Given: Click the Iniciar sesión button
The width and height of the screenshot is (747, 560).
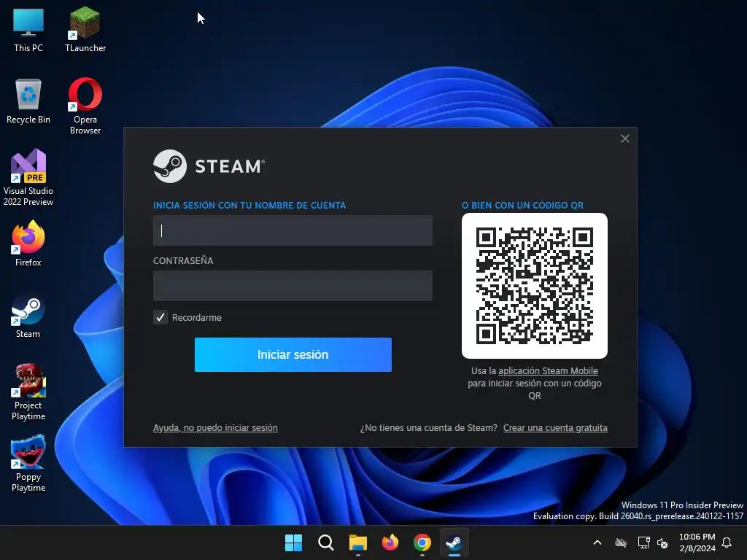Looking at the screenshot, I should (x=293, y=355).
